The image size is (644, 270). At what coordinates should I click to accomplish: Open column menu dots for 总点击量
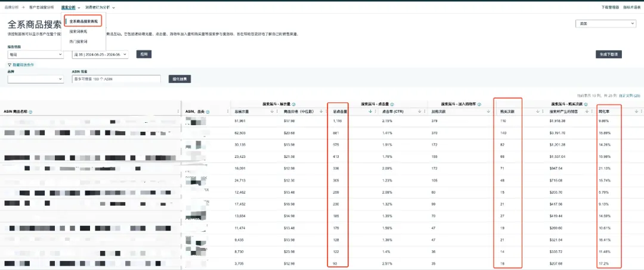pyautogui.click(x=375, y=111)
